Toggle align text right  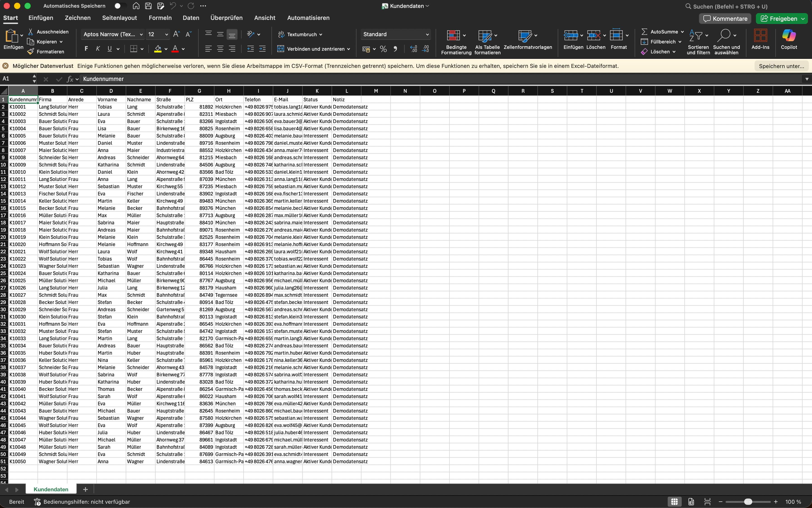(x=232, y=49)
